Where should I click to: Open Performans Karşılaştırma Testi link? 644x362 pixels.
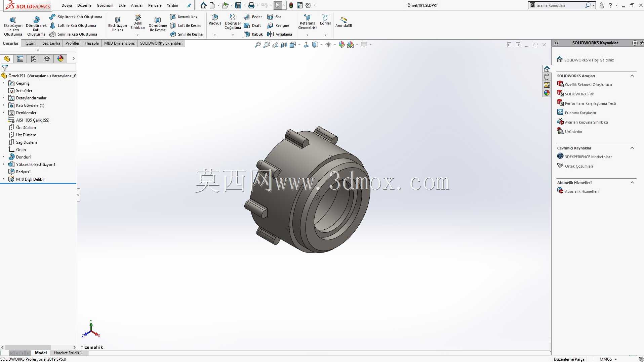(x=590, y=103)
